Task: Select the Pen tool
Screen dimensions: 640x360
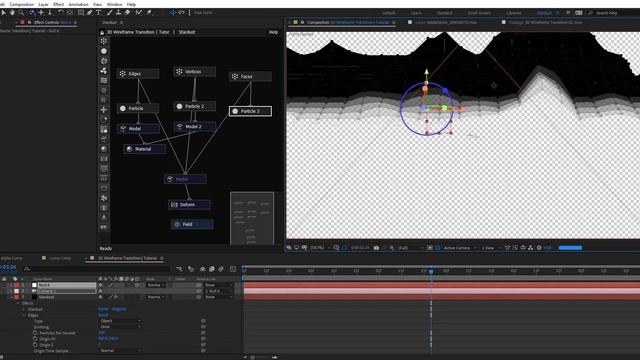Action: 90,13
